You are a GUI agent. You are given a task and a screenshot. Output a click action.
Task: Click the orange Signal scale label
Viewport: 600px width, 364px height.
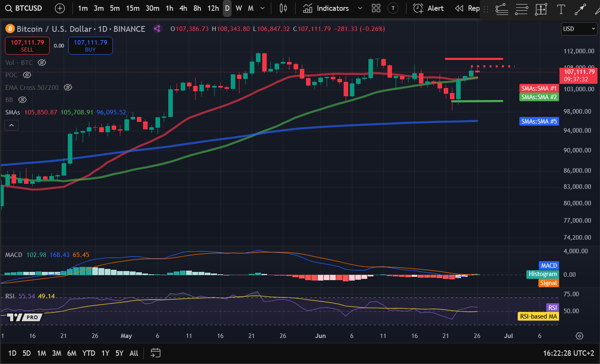tap(548, 283)
